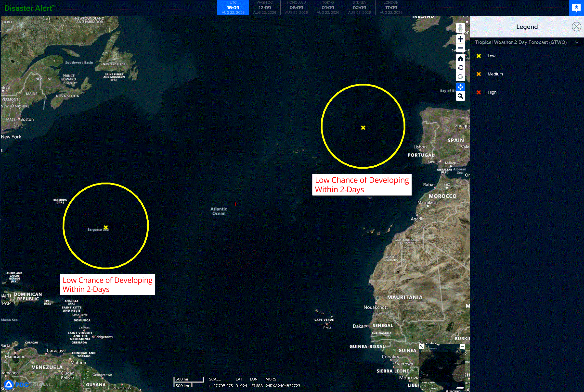Select the HONOLULU time tab
The width and height of the screenshot is (584, 392).
click(296, 8)
